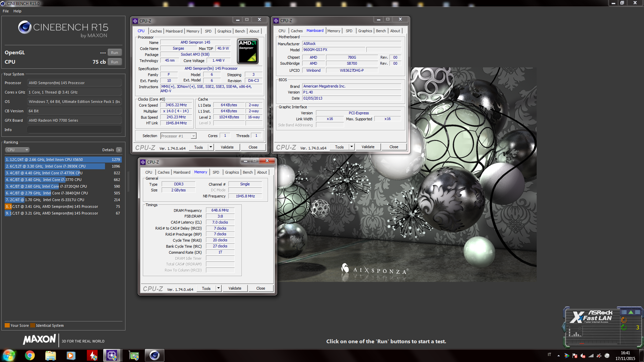Screen dimensions: 644x362
Task: Click the IT language indicator on taskbar
Action: click(549, 355)
